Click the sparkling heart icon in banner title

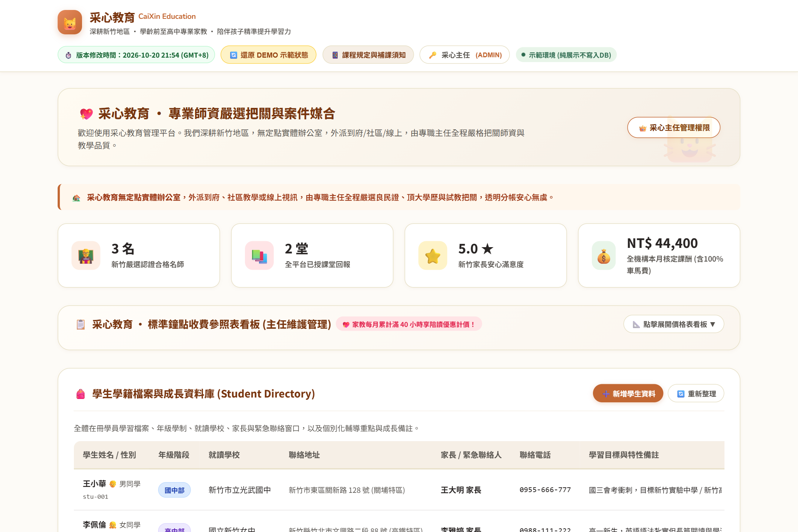86,114
